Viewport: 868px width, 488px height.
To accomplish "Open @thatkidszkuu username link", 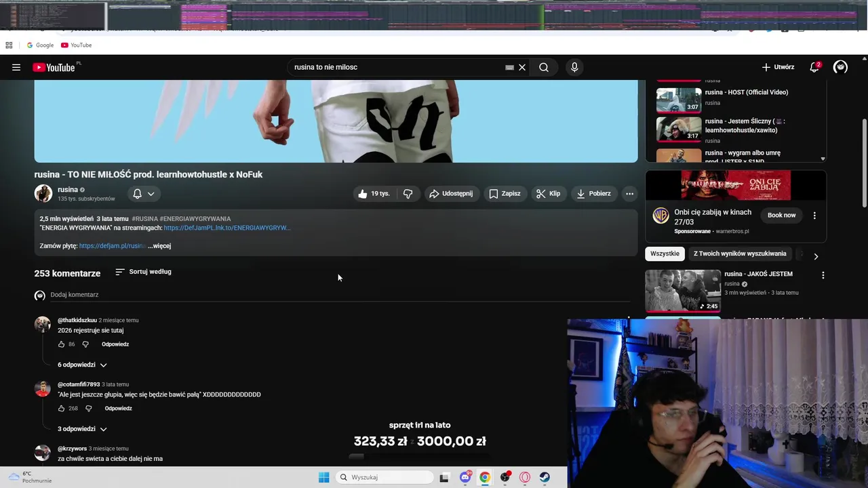I will click(77, 320).
